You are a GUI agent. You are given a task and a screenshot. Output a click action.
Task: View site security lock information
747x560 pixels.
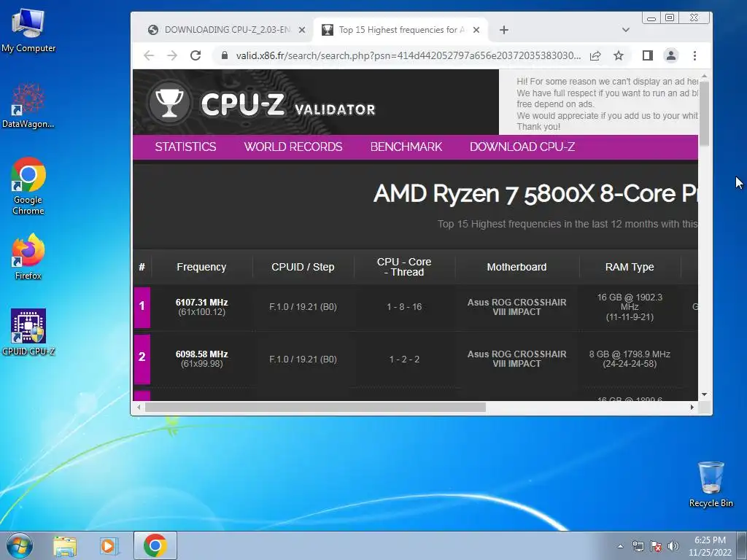225,55
